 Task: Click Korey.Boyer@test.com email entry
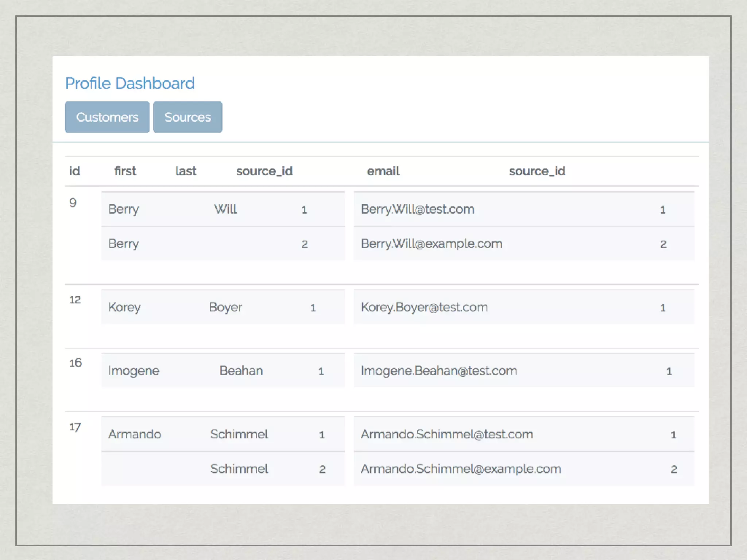pos(424,307)
